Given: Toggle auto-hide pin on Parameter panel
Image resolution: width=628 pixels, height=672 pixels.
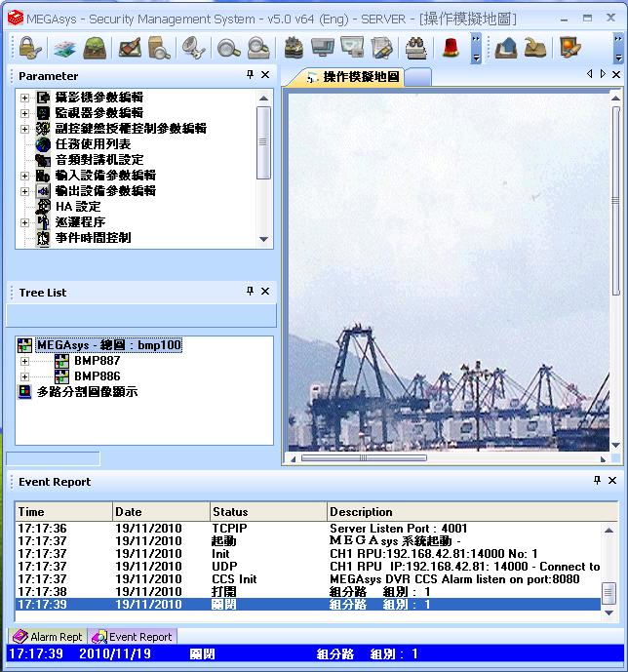Looking at the screenshot, I should point(250,75).
